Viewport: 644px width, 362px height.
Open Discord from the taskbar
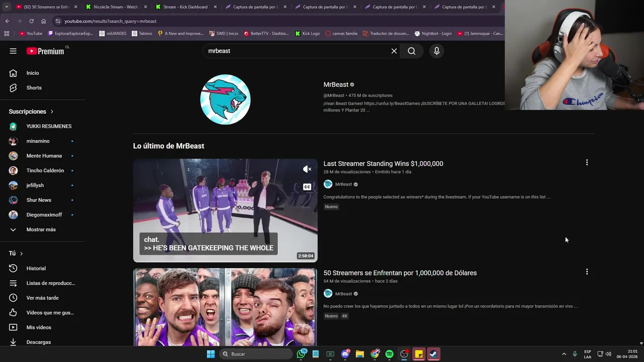(345, 354)
